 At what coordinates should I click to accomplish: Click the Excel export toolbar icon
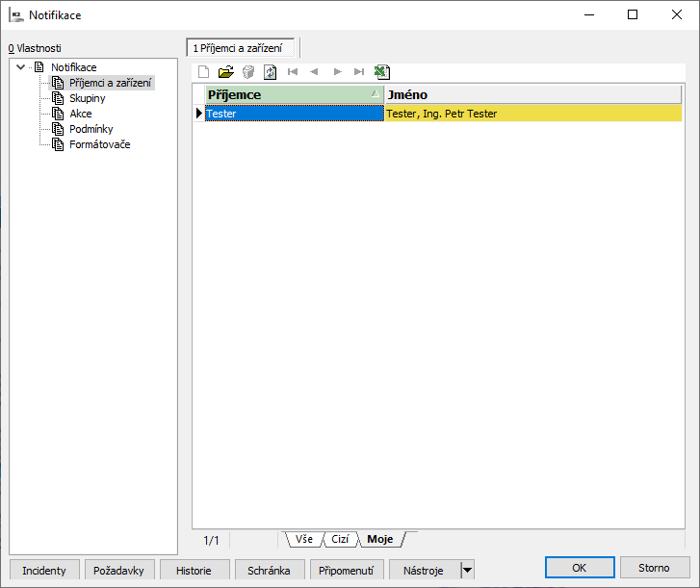click(382, 72)
